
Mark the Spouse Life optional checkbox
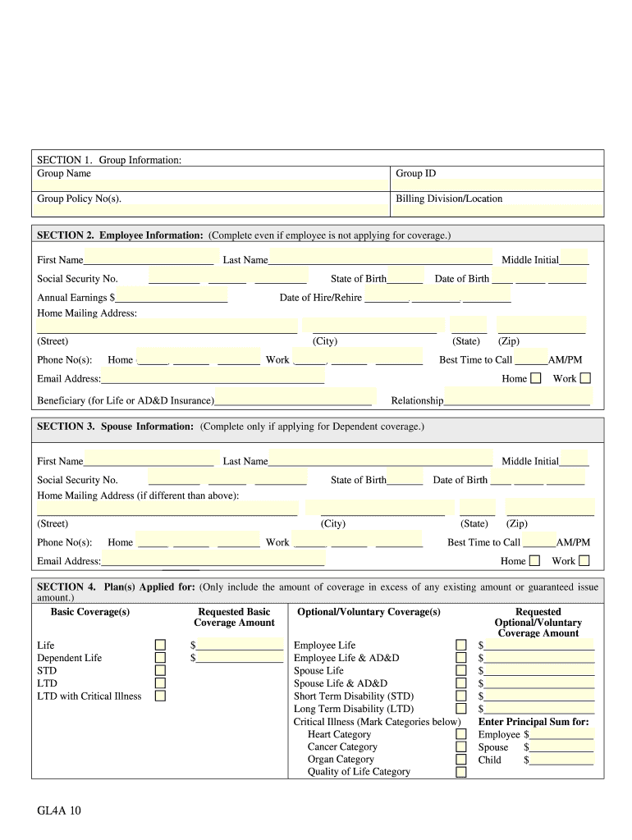(x=461, y=670)
